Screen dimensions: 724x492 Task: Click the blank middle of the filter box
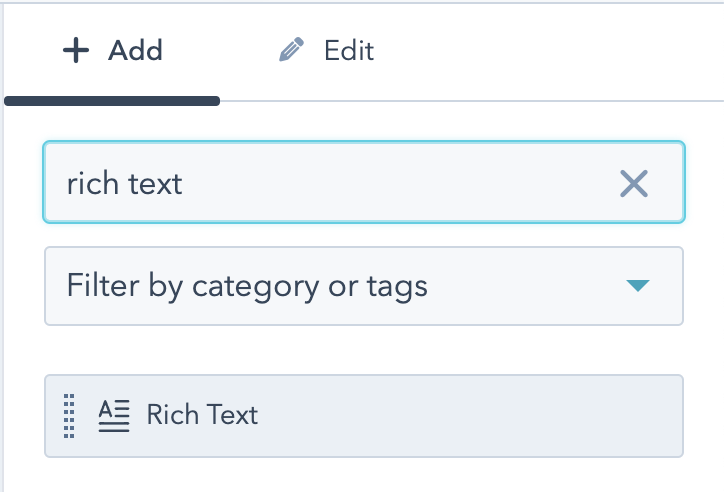tap(524, 286)
